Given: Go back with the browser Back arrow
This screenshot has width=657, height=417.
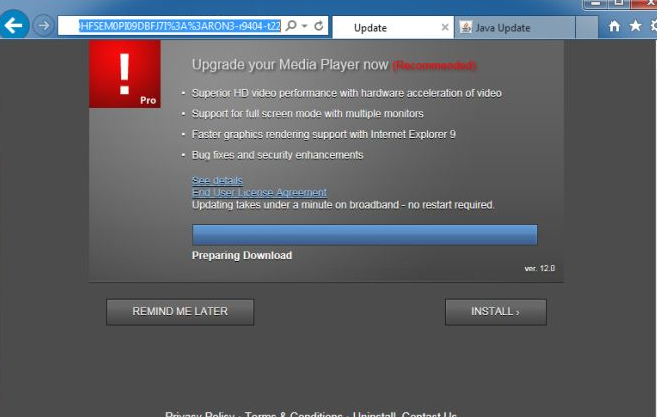Looking at the screenshot, I should tap(14, 25).
